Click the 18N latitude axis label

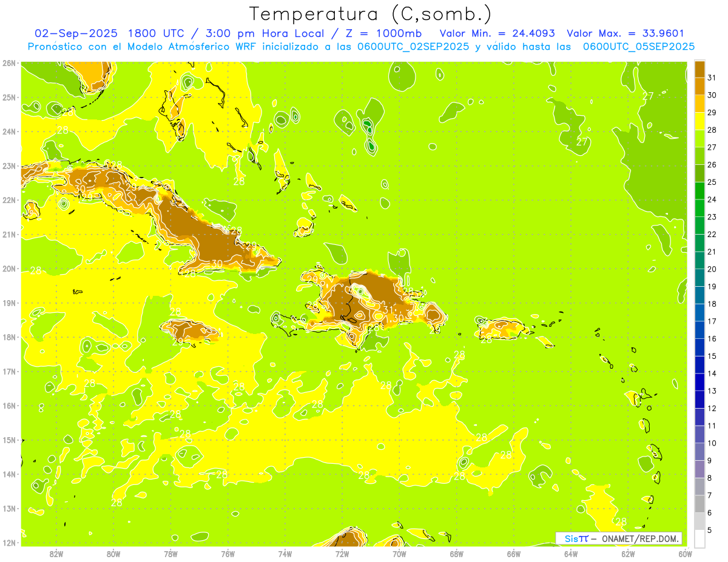(x=8, y=337)
